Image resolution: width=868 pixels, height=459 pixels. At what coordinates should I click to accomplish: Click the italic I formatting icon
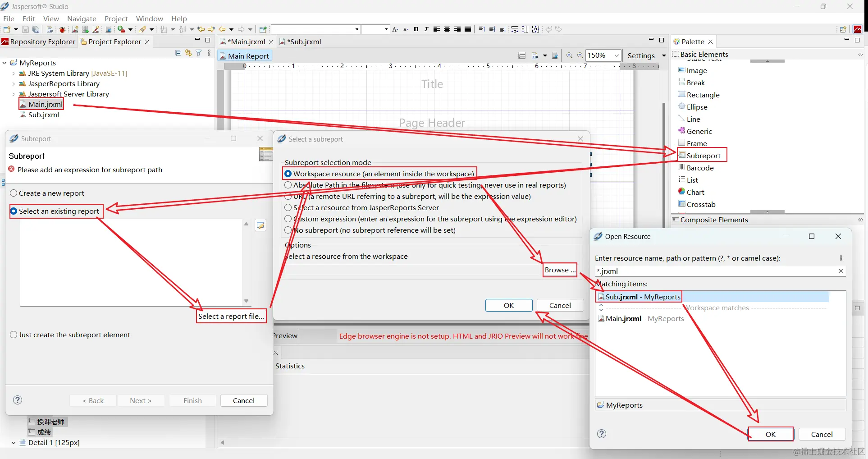click(426, 29)
